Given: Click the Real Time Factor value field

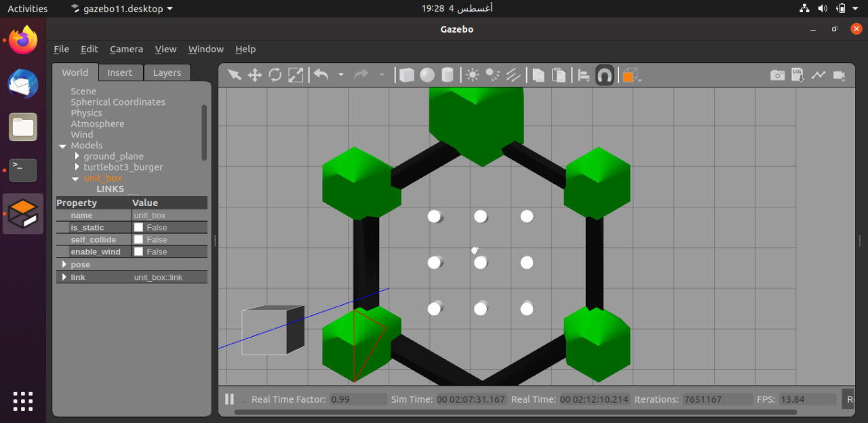Looking at the screenshot, I should click(x=358, y=399).
